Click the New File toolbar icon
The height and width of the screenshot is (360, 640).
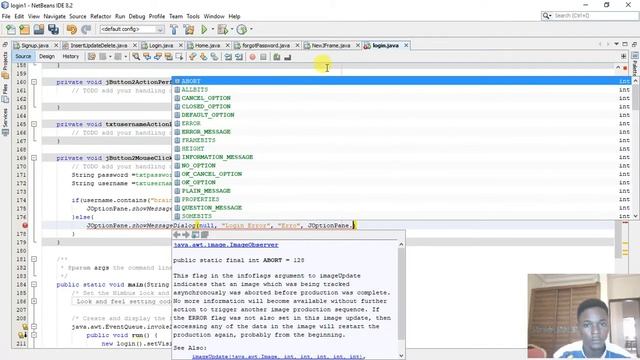(11, 29)
